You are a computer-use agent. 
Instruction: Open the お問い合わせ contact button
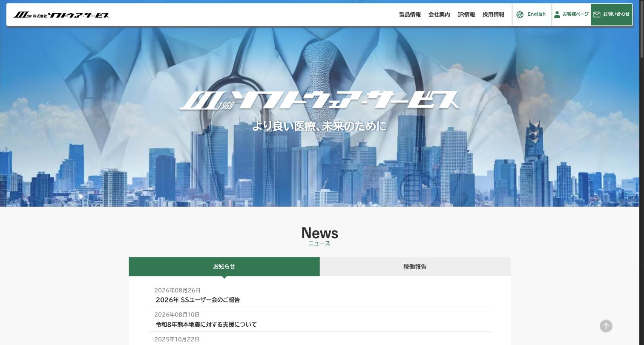pos(612,14)
